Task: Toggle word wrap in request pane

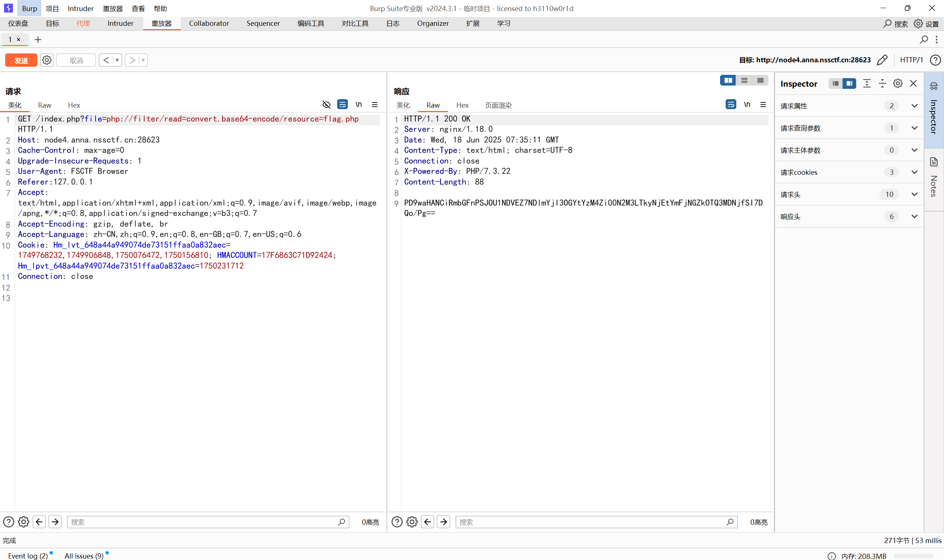Action: click(x=342, y=105)
